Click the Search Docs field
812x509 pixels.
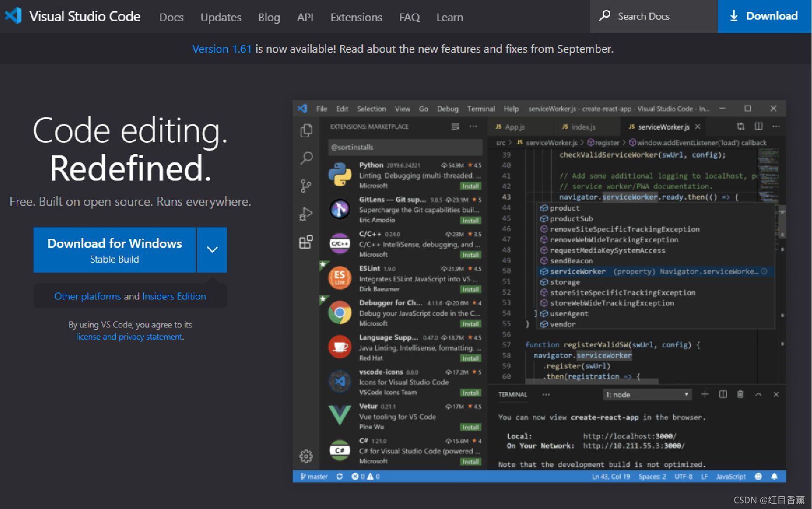click(654, 16)
